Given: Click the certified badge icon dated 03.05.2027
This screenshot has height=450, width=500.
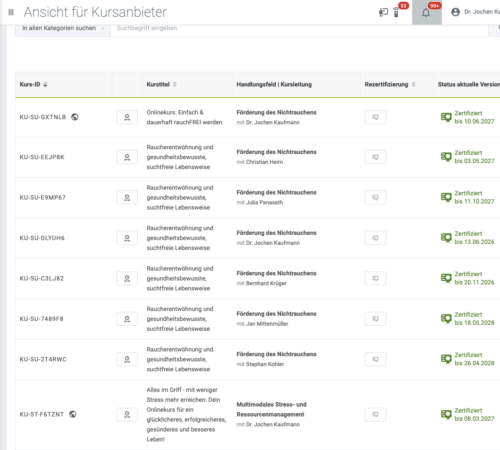Looking at the screenshot, I should [x=446, y=157].
